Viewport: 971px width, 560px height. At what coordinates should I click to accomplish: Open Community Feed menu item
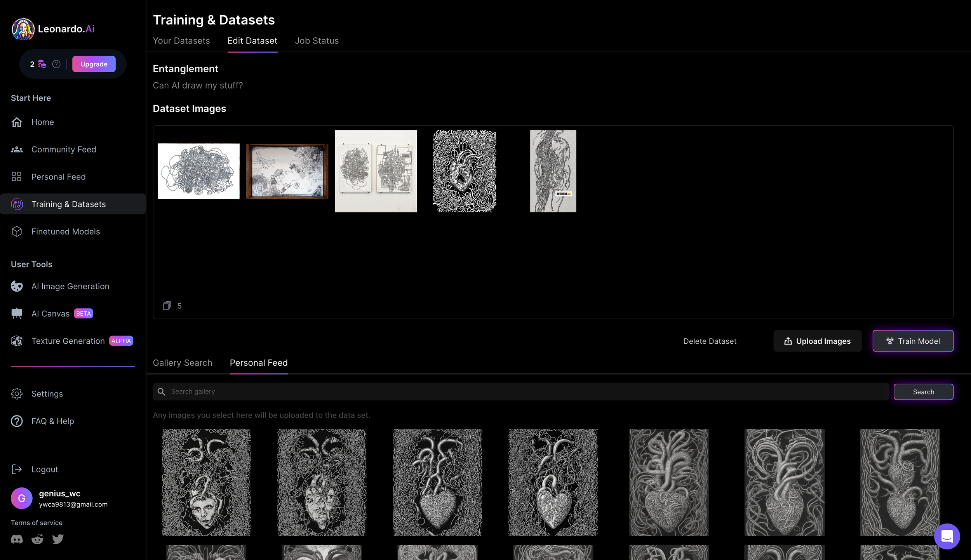point(64,150)
